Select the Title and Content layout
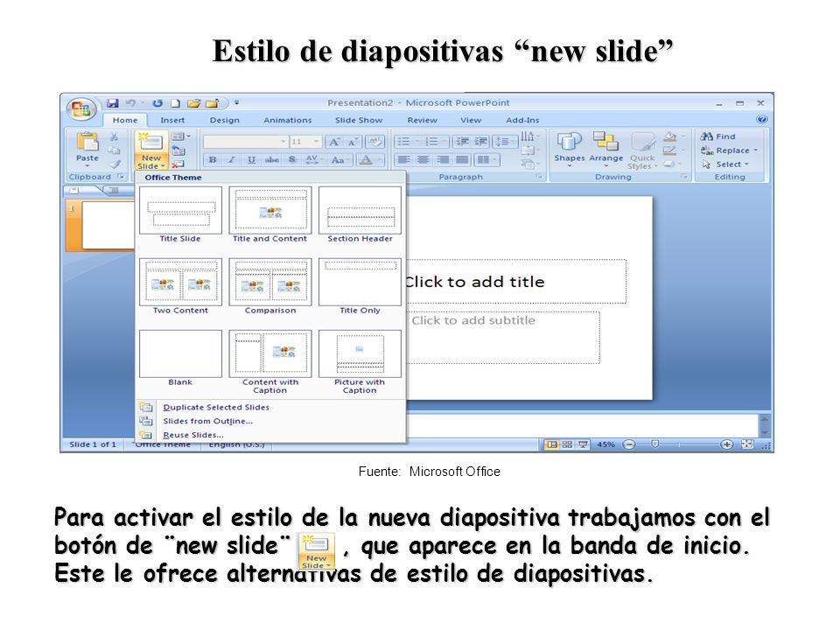Viewport: 840px width, 630px height. pyautogui.click(x=270, y=214)
